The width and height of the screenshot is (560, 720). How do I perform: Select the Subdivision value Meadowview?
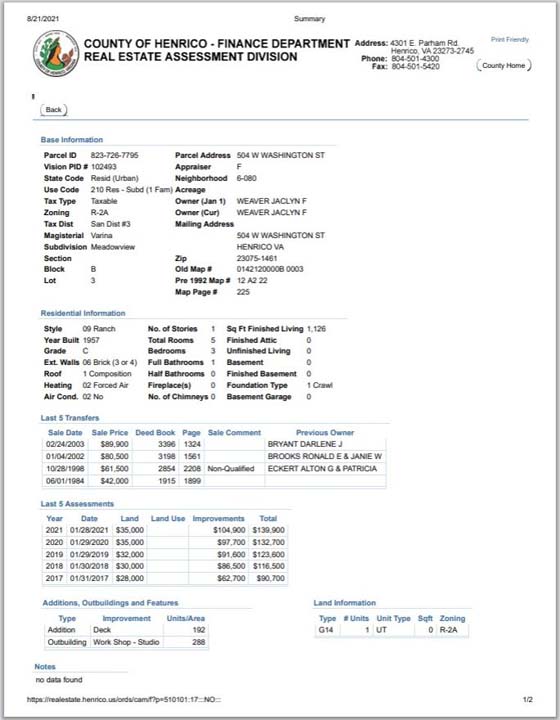coord(113,247)
